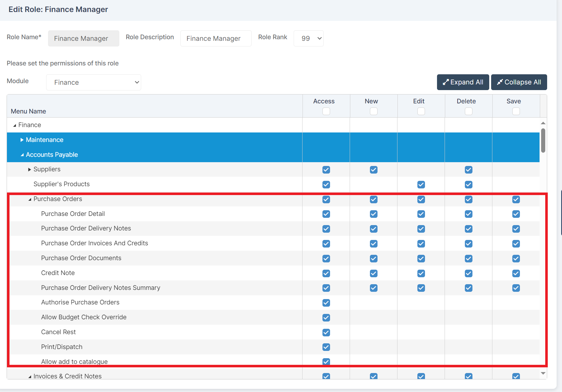
Task: Collapse the Finance root node
Action: coord(14,125)
